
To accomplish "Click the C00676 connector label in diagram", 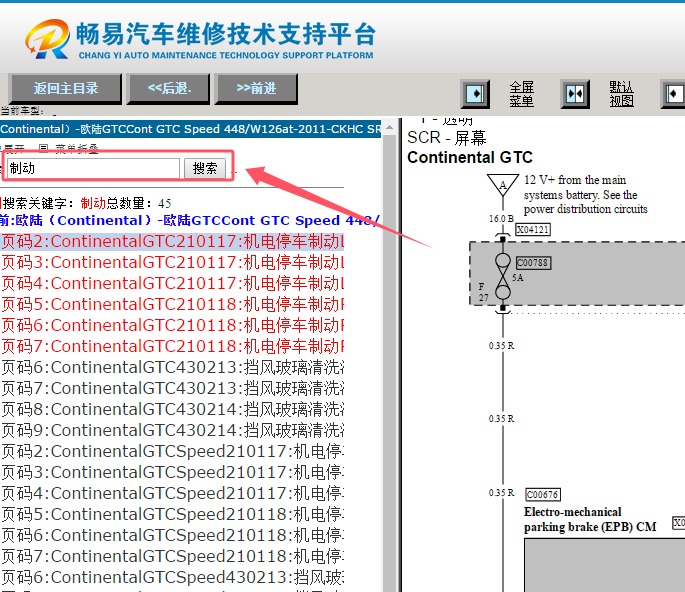I will pyautogui.click(x=543, y=495).
